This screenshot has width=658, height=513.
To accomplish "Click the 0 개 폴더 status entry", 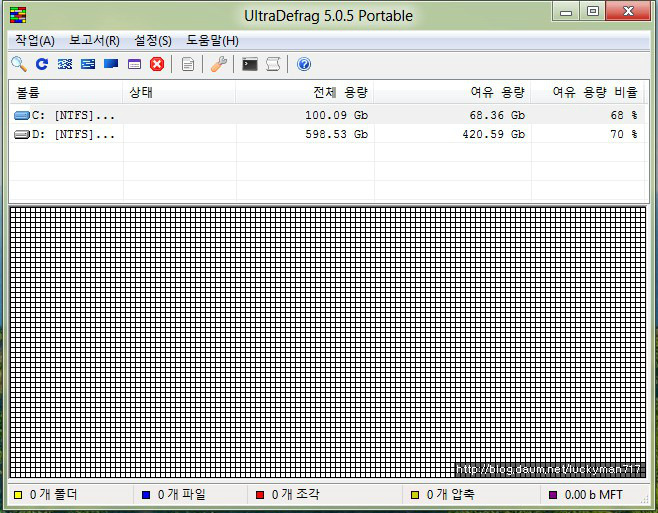I will (54, 495).
